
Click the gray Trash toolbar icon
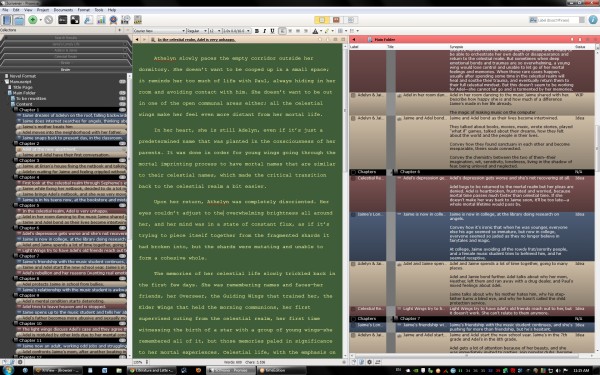pyautogui.click(x=49, y=20)
